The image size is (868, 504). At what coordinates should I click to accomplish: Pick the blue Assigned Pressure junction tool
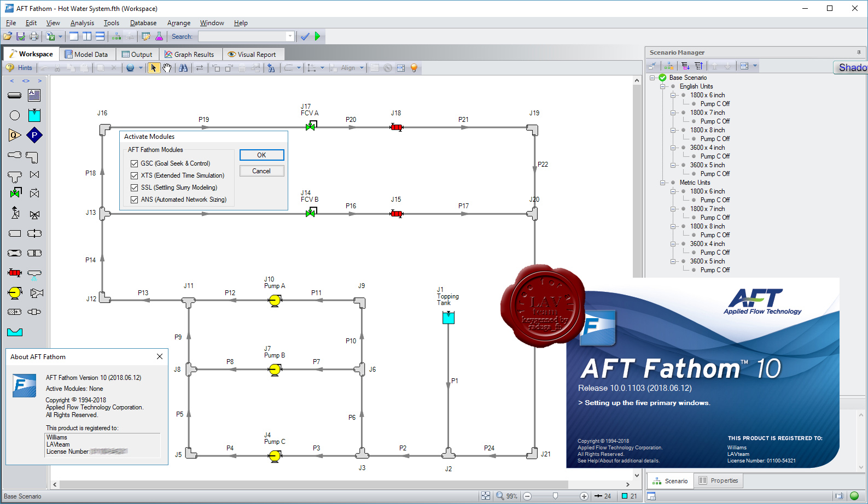[x=34, y=135]
